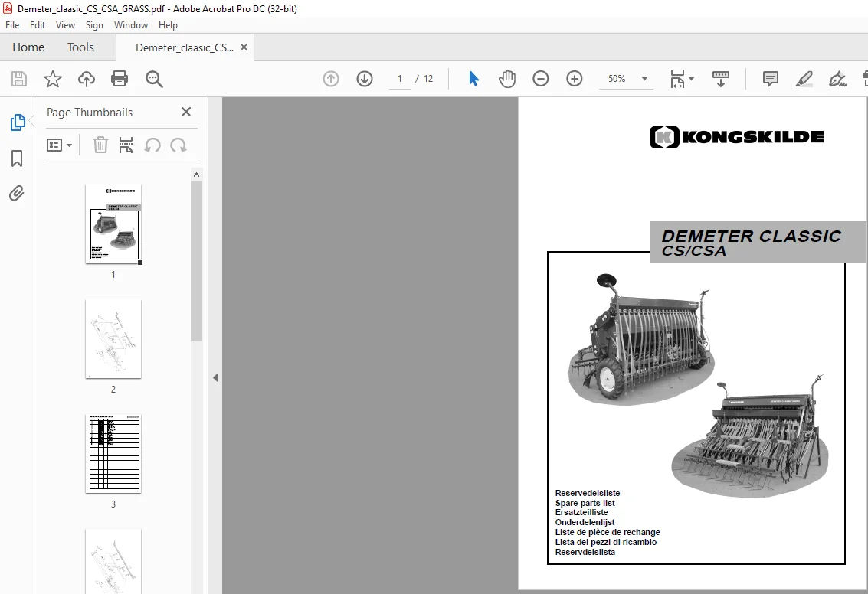
Task: Select the Highlight text tool
Action: tap(804, 79)
